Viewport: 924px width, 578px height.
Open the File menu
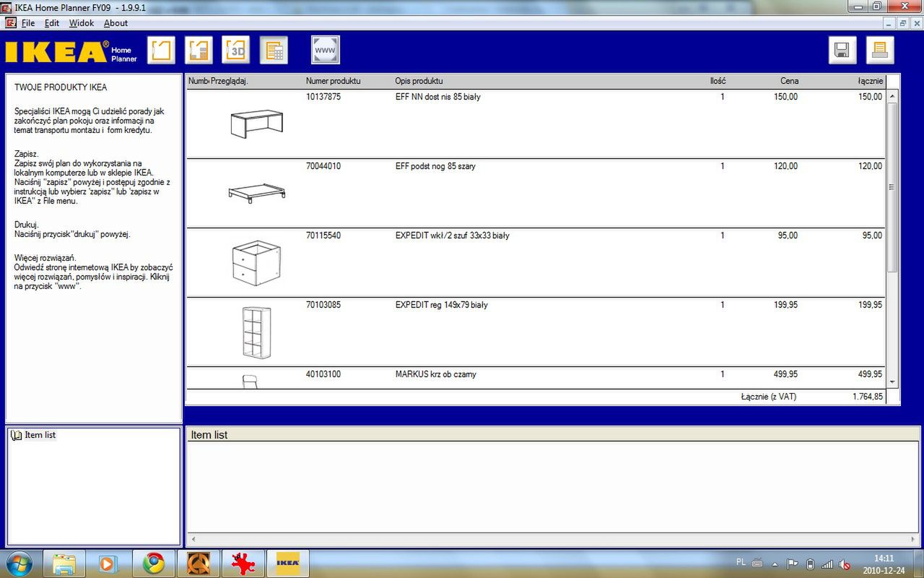(28, 23)
